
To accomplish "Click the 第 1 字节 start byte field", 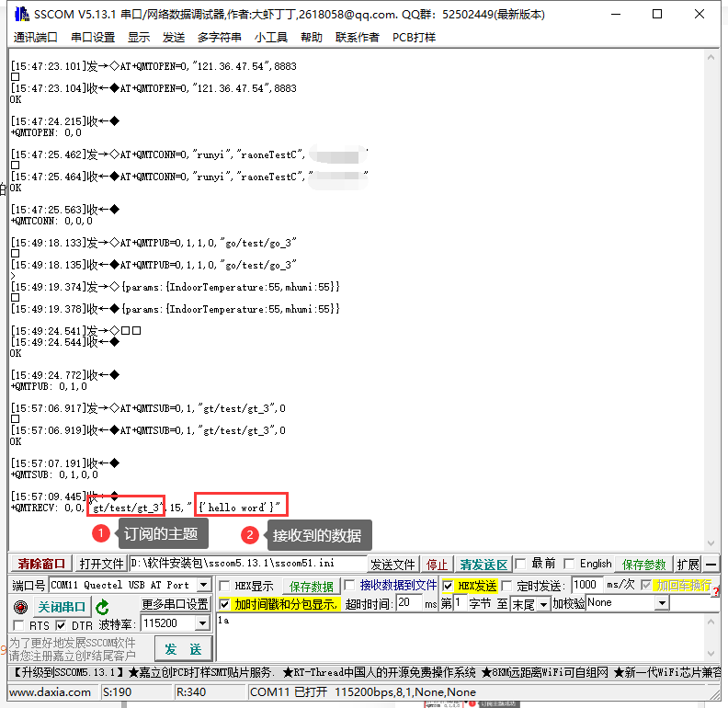I will click(x=460, y=603).
